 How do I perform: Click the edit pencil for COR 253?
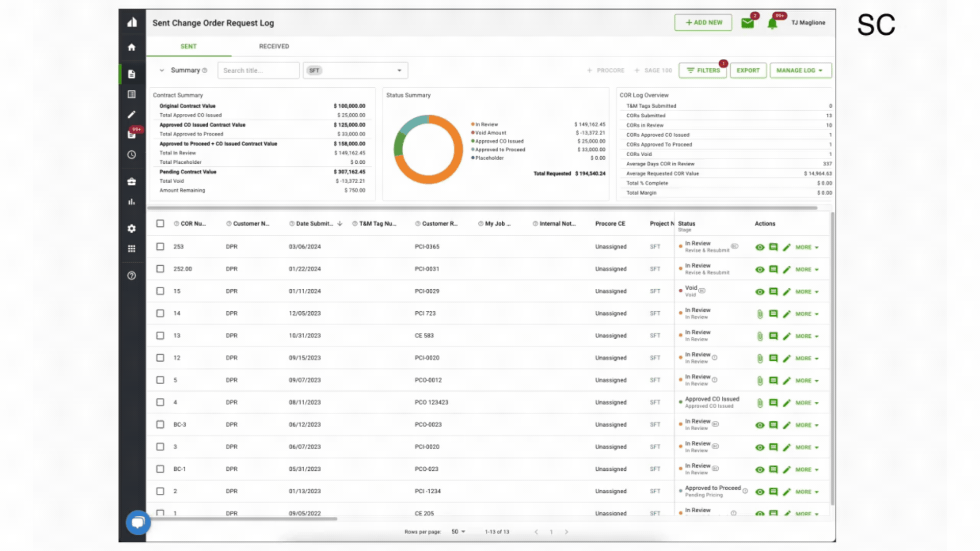click(787, 247)
